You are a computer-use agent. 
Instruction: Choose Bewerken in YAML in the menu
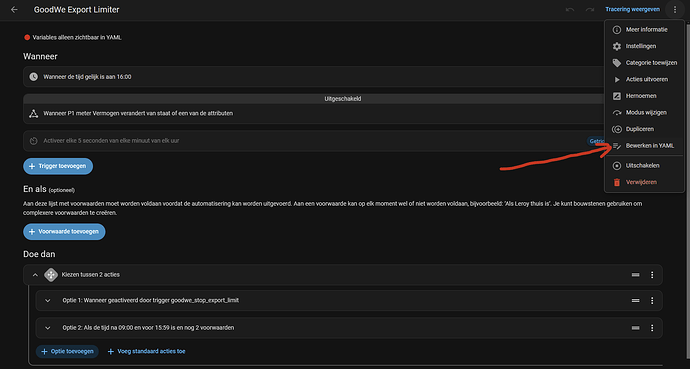(x=644, y=146)
